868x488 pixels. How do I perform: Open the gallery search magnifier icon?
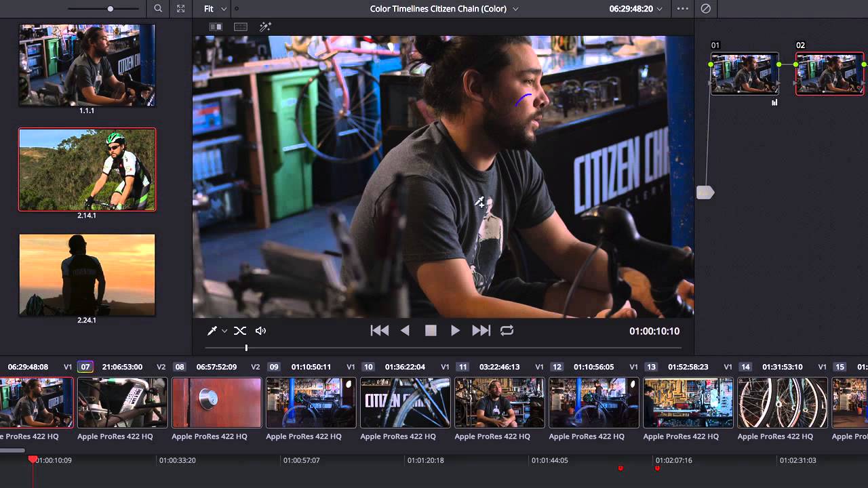[158, 9]
